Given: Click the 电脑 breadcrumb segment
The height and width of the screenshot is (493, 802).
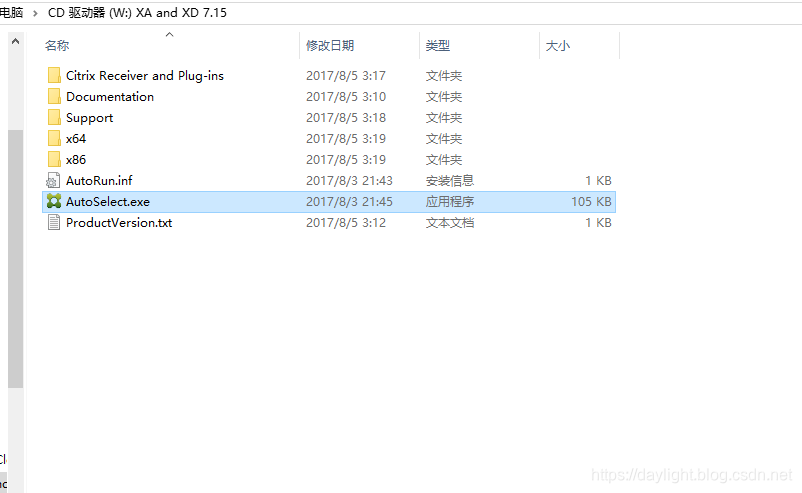Looking at the screenshot, I should [x=11, y=13].
